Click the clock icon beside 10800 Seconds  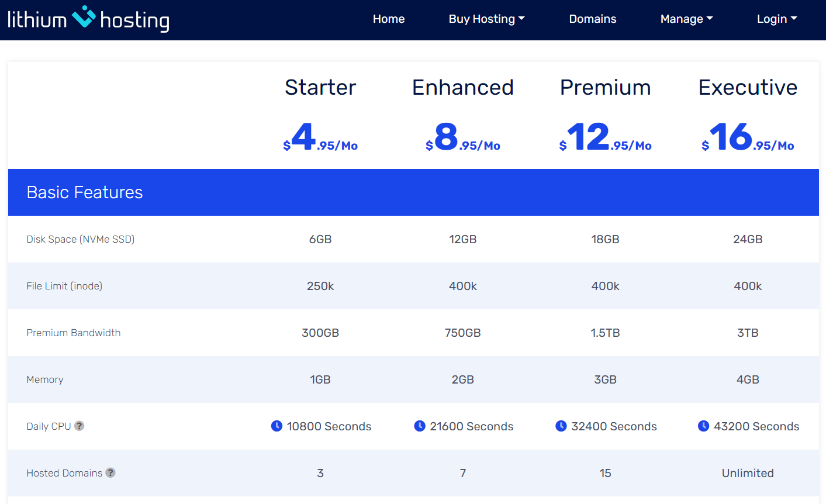(x=277, y=426)
